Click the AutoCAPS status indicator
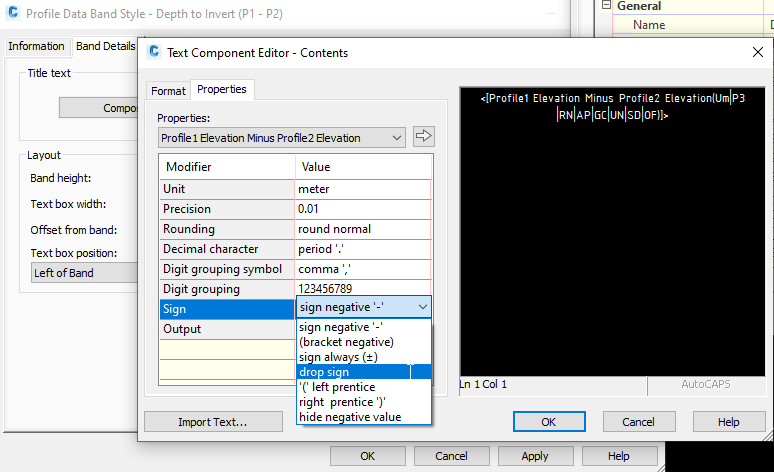 (x=706, y=384)
